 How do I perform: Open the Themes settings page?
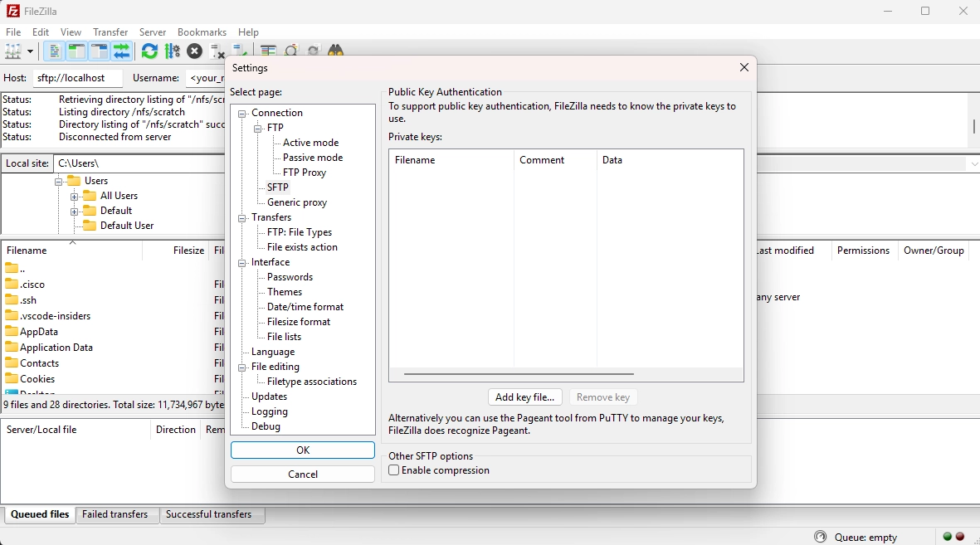tap(285, 292)
